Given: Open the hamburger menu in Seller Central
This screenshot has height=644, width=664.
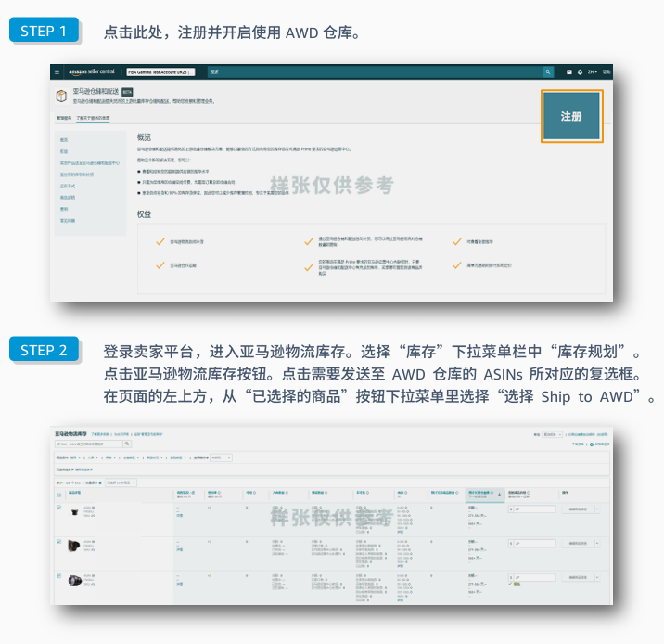Looking at the screenshot, I should coord(57,72).
